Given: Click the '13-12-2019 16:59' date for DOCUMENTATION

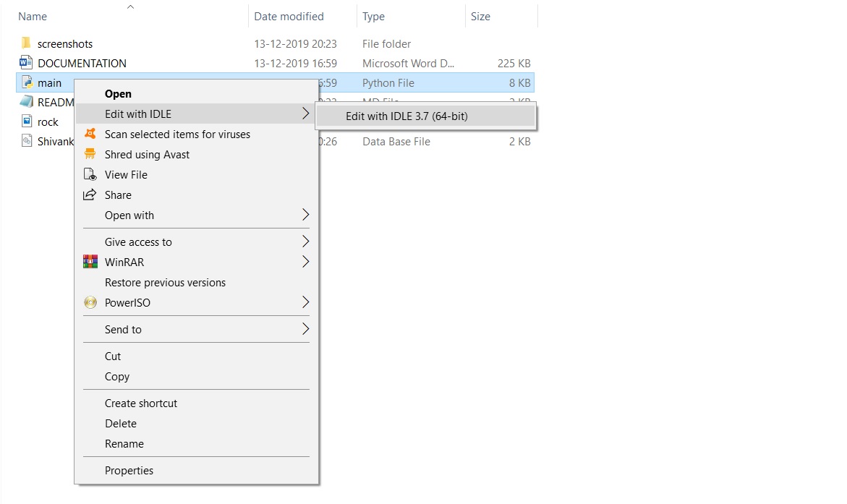Looking at the screenshot, I should pyautogui.click(x=296, y=63).
